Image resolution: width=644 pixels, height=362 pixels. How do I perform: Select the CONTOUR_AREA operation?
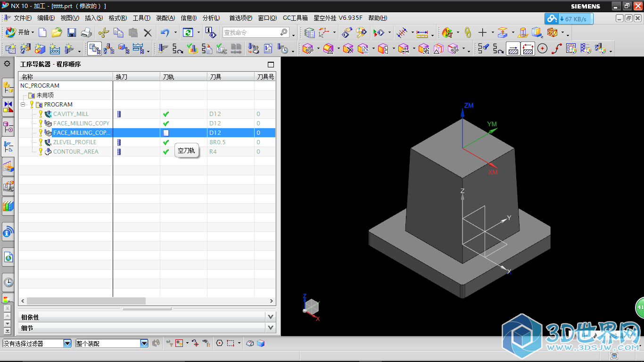pos(75,152)
